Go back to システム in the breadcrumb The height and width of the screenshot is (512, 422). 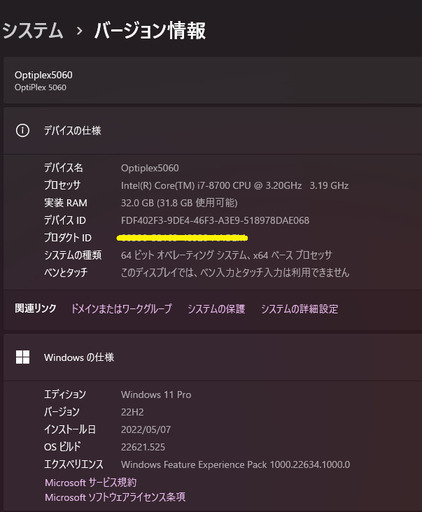pyautogui.click(x=33, y=30)
